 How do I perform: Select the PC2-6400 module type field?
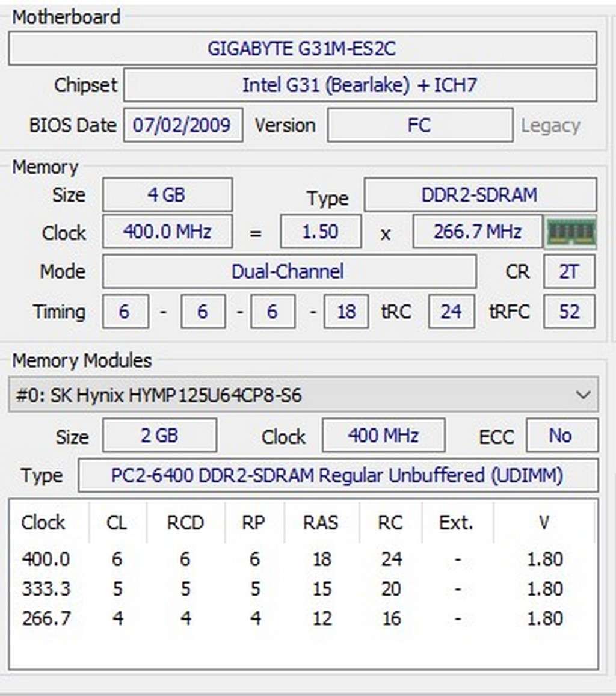[337, 476]
